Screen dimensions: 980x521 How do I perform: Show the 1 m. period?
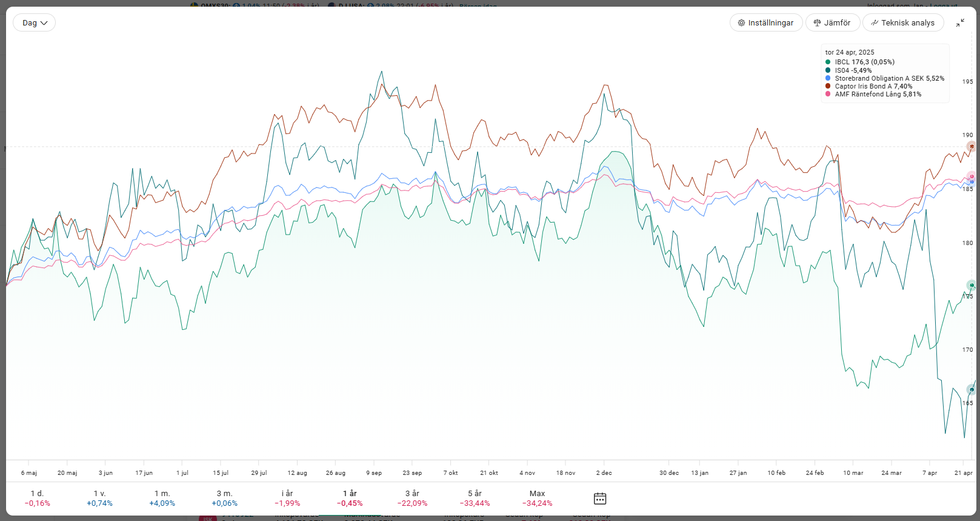162,498
